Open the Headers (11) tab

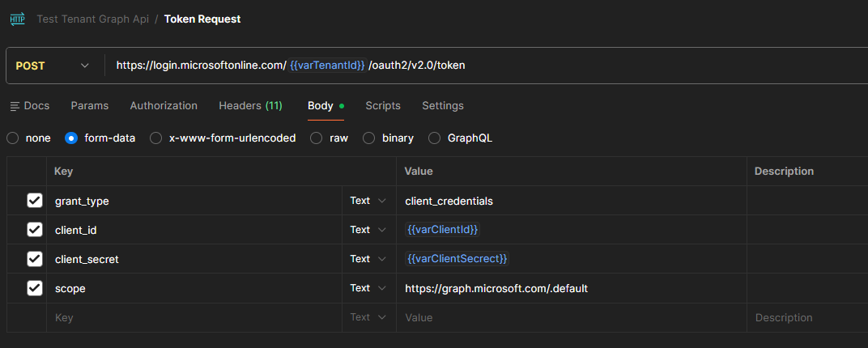(250, 106)
